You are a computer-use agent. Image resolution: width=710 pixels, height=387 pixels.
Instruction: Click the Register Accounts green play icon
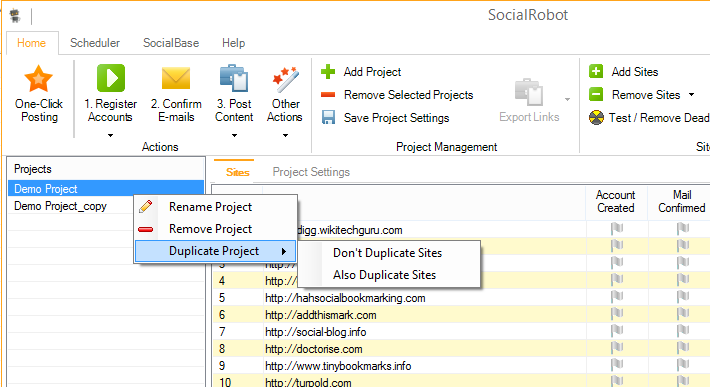(x=110, y=78)
